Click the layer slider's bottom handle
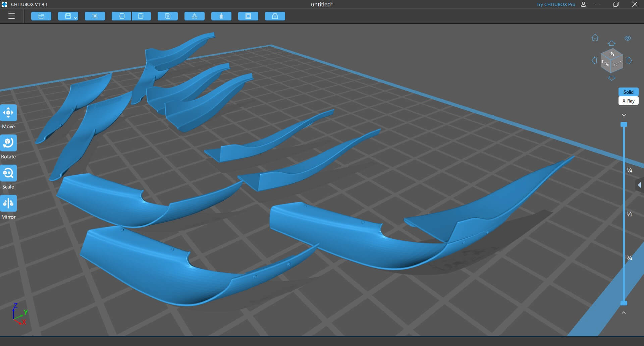This screenshot has height=346, width=644. click(x=624, y=303)
